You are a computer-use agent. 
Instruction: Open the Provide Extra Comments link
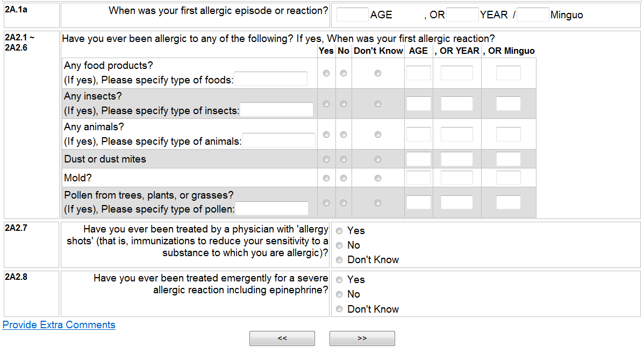[x=59, y=325]
